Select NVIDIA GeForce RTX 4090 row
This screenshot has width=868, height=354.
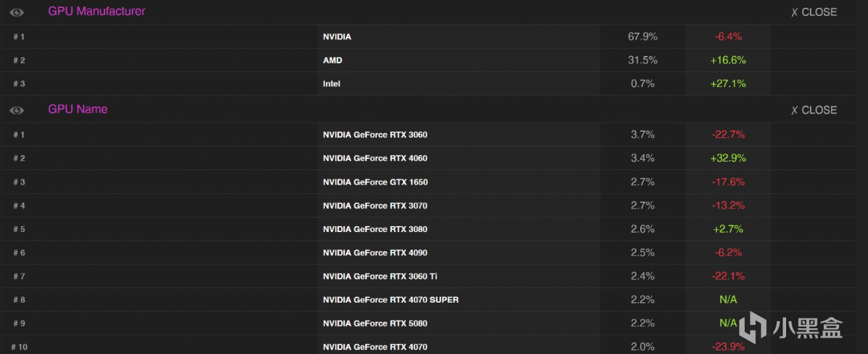tap(375, 253)
